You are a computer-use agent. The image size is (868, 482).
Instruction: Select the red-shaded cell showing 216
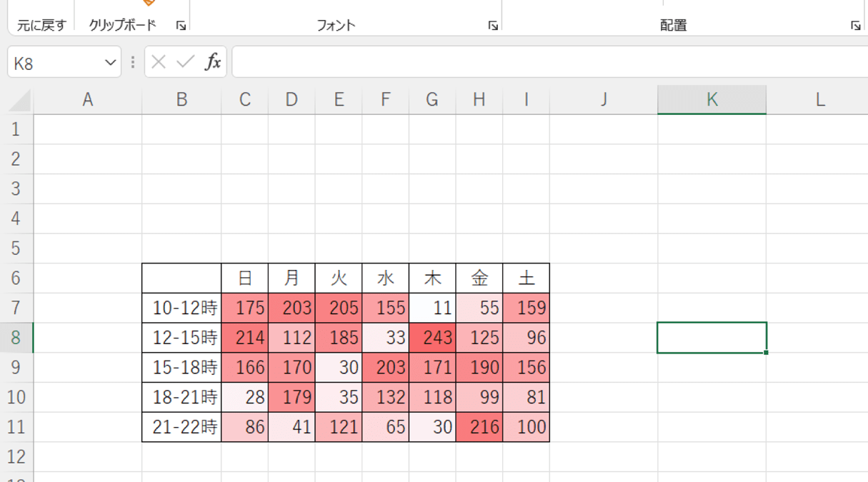479,428
